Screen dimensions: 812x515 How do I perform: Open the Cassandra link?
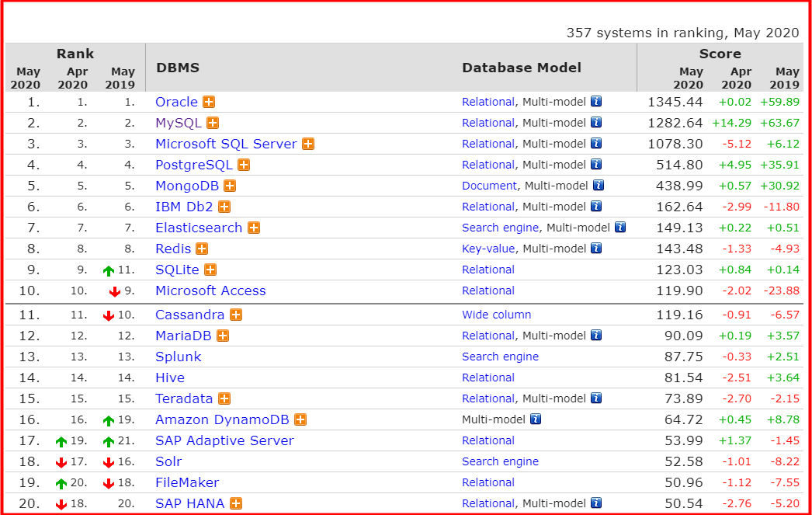pos(190,315)
